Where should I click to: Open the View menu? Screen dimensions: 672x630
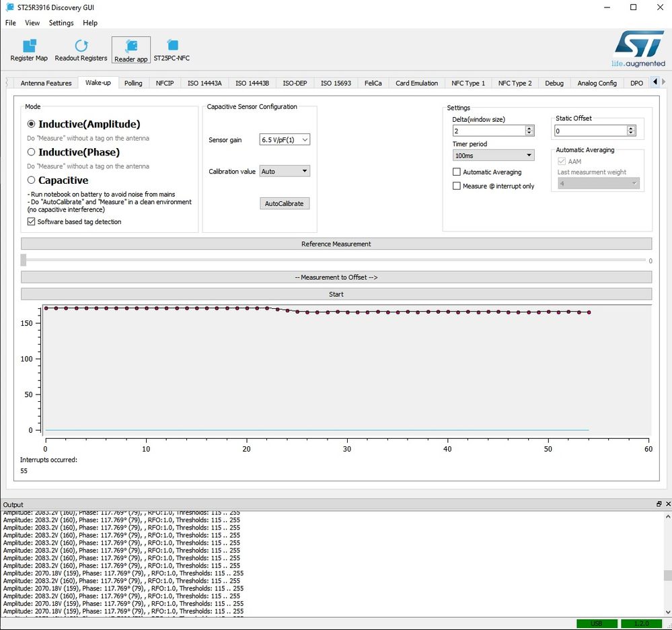[32, 23]
